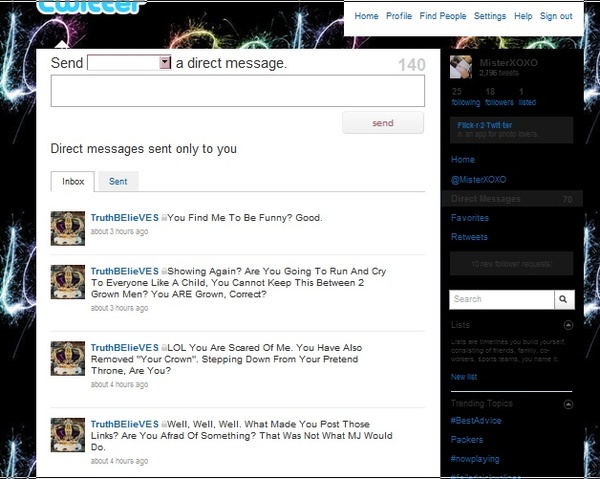This screenshot has height=479, width=600.
Task: Open Favorites in the sidebar
Action: (470, 218)
